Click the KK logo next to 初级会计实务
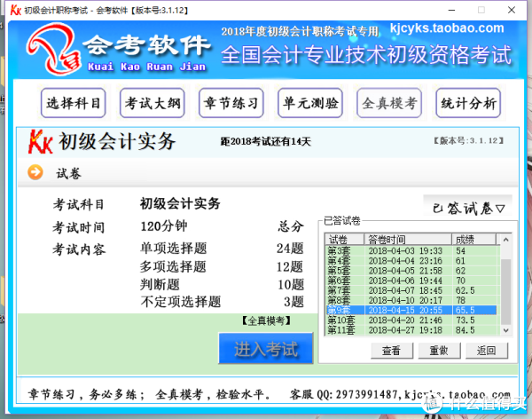The width and height of the screenshot is (532, 419). pyautogui.click(x=41, y=142)
